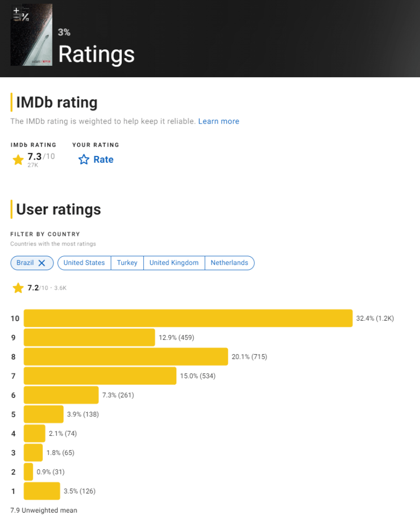Image resolution: width=420 pixels, height=527 pixels.
Task: Open the 3% show poster thumbnail
Action: click(31, 34)
